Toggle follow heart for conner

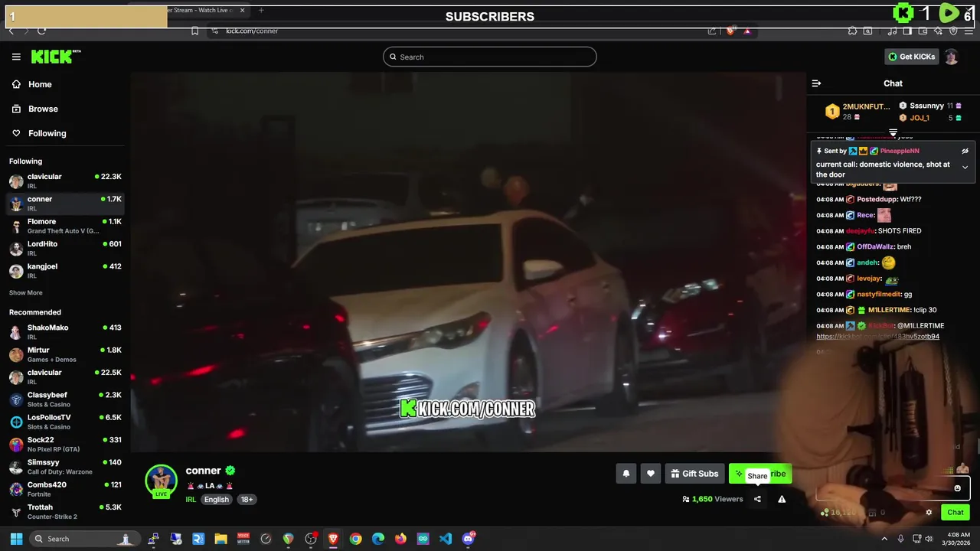pos(650,474)
